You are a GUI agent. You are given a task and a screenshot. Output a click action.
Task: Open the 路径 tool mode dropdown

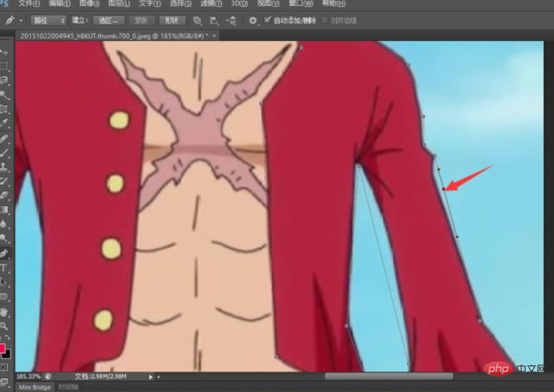click(x=48, y=21)
